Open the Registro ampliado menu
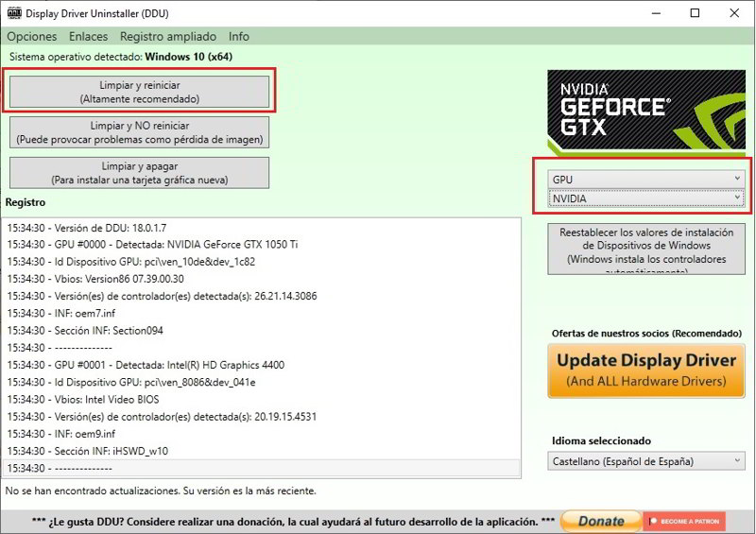Screen dimensions: 756x534 coord(168,36)
